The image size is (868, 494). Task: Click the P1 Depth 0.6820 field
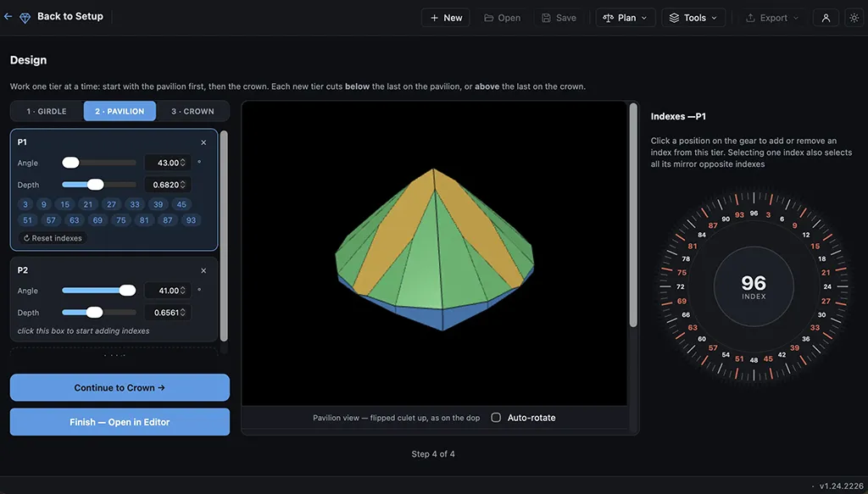(168, 185)
